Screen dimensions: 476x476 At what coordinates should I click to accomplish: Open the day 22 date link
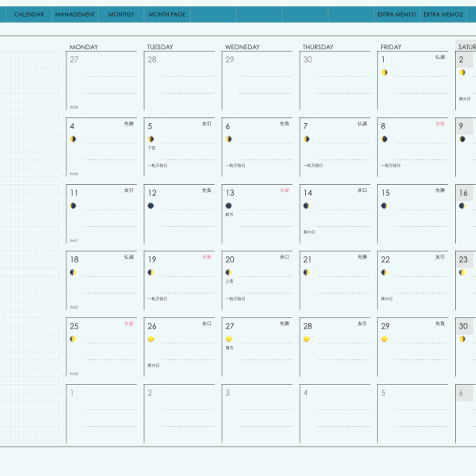tap(385, 259)
